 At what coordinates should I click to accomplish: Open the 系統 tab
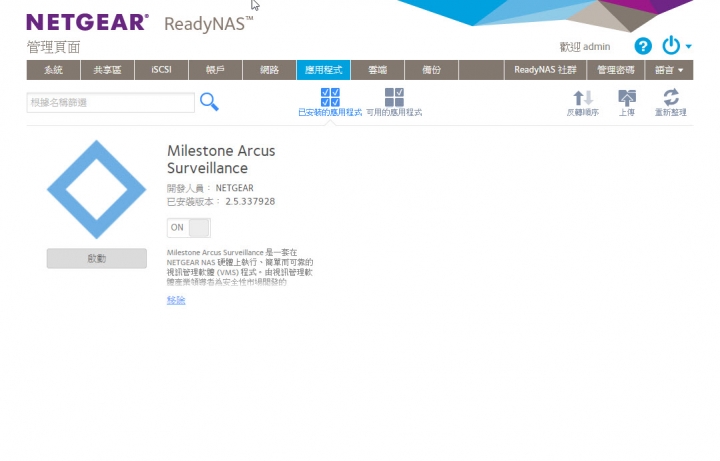pos(53,70)
